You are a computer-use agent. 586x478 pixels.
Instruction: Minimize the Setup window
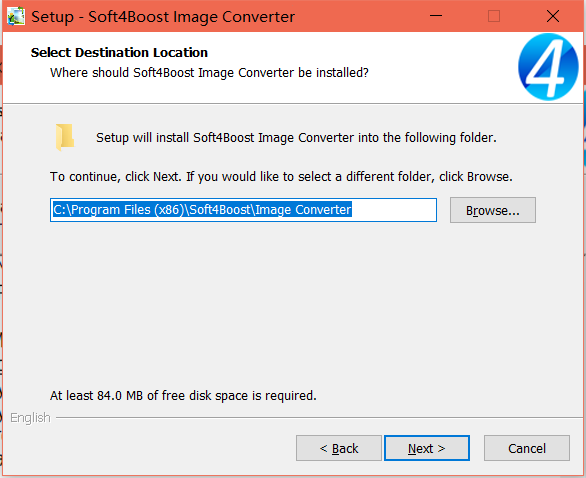click(436, 16)
